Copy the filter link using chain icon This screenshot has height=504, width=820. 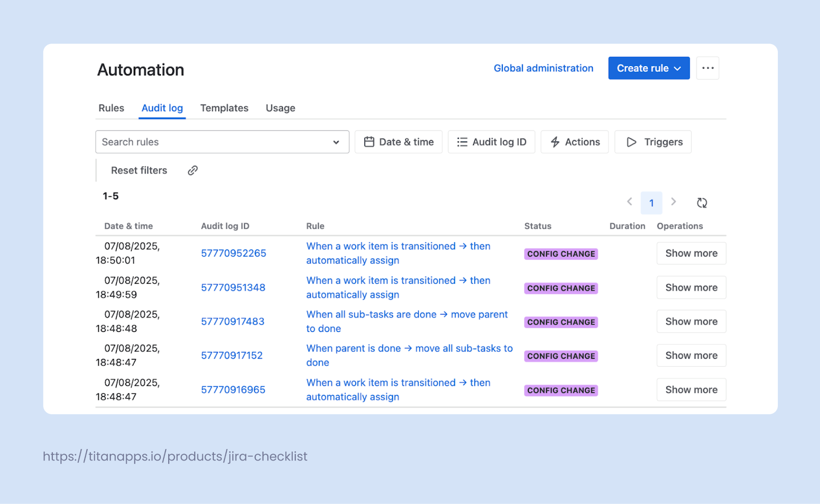click(192, 170)
